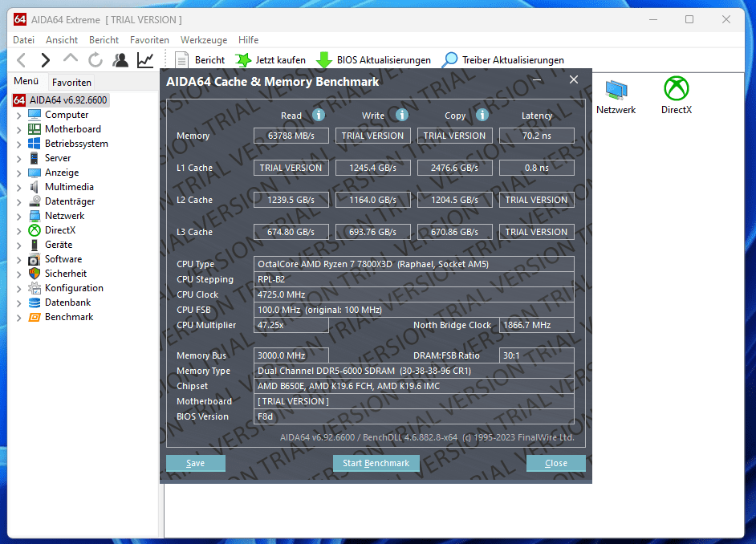Click the Memory Latency value 70.2 ns
Screen dimensions: 756x544
[x=537, y=136]
